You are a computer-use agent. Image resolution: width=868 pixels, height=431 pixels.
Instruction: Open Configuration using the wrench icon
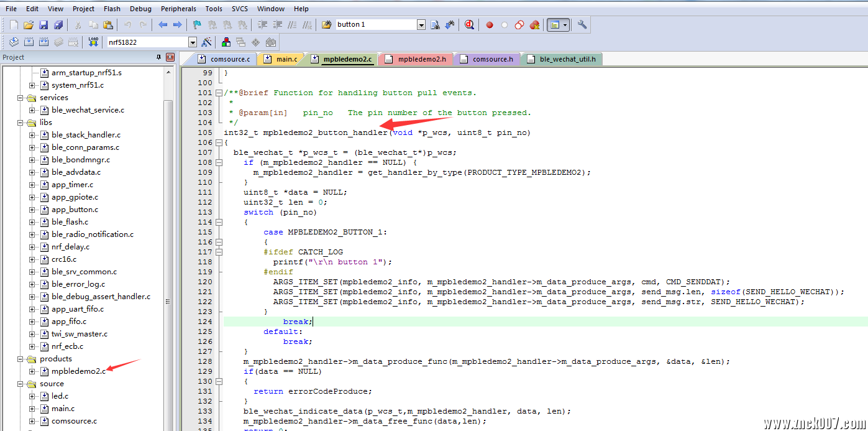point(582,25)
